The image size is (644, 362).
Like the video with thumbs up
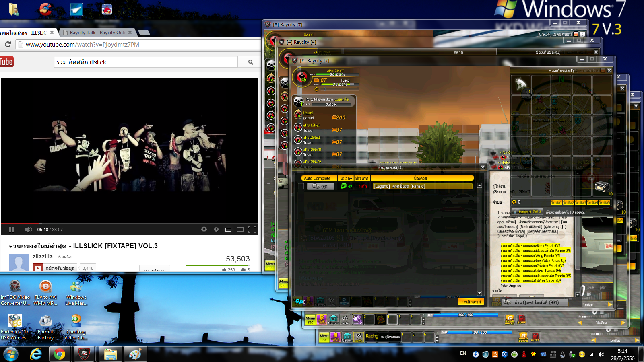(228, 269)
